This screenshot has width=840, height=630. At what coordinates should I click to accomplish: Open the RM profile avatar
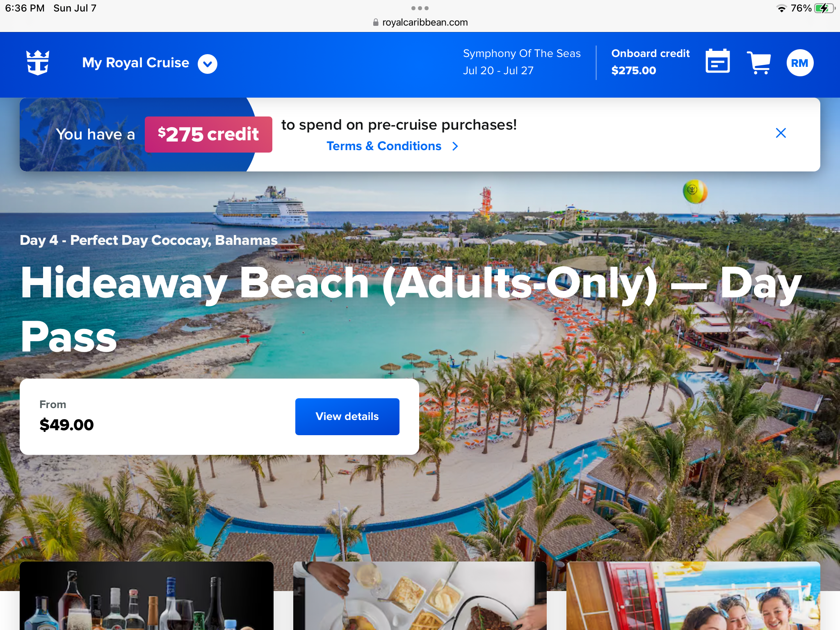(800, 63)
